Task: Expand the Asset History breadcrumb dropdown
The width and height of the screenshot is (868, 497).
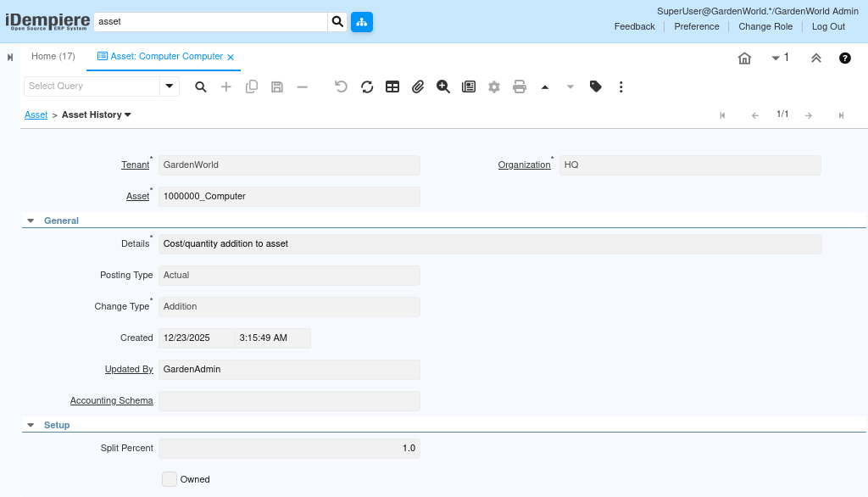Action: coord(128,114)
